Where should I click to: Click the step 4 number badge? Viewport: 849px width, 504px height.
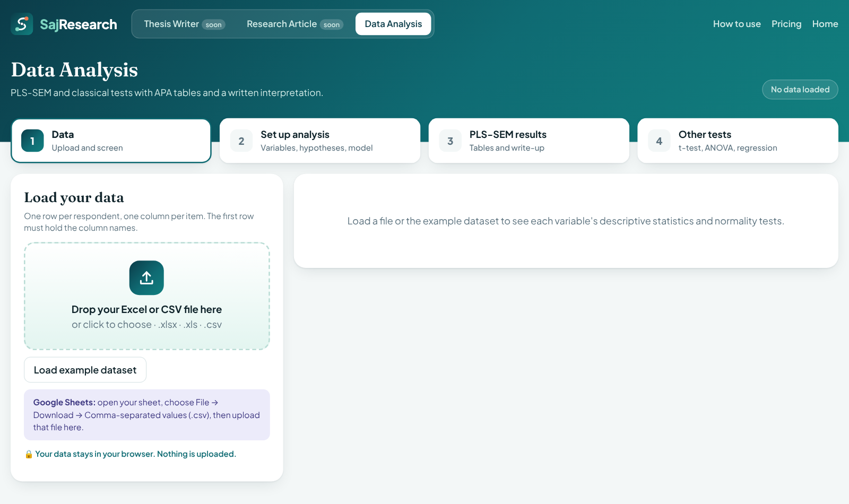[659, 141]
